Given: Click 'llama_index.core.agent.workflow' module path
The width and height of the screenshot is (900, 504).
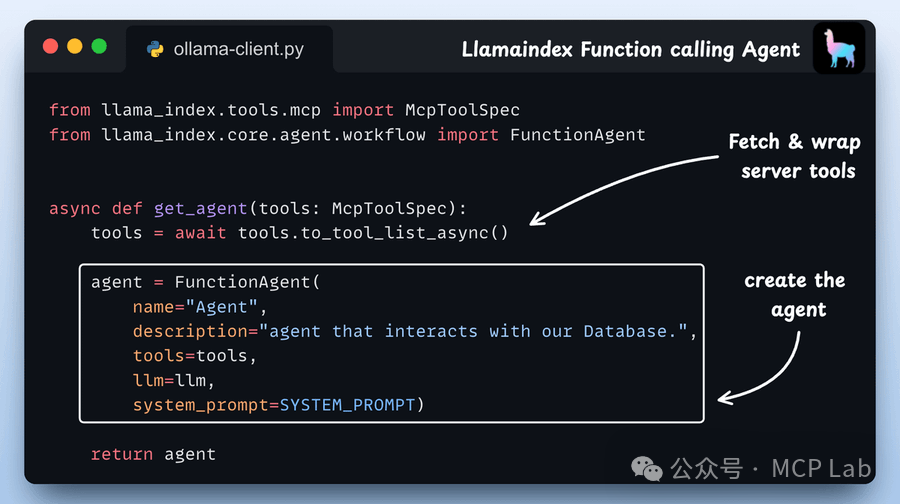Looking at the screenshot, I should (x=263, y=135).
